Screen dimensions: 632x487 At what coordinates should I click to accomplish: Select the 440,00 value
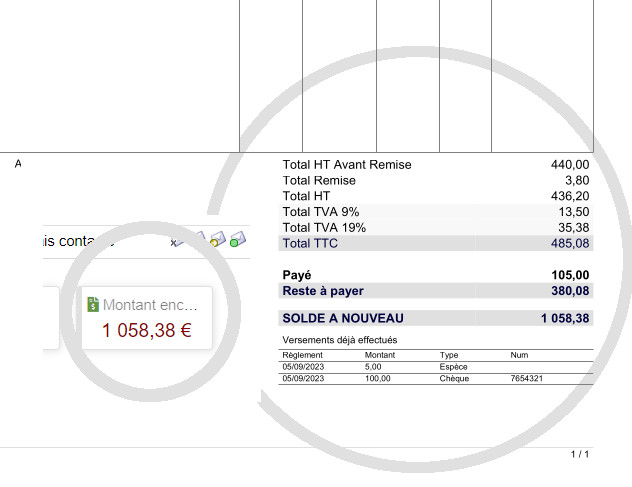tap(570, 164)
